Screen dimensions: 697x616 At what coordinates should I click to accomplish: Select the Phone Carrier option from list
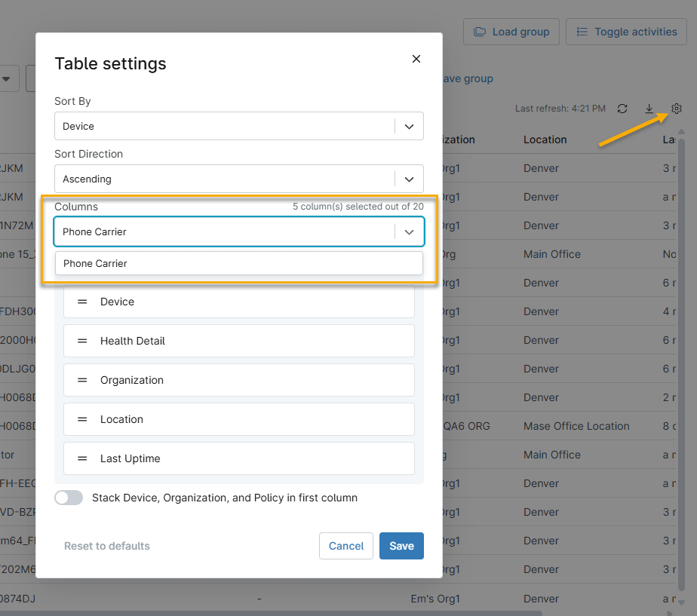pyautogui.click(x=238, y=263)
